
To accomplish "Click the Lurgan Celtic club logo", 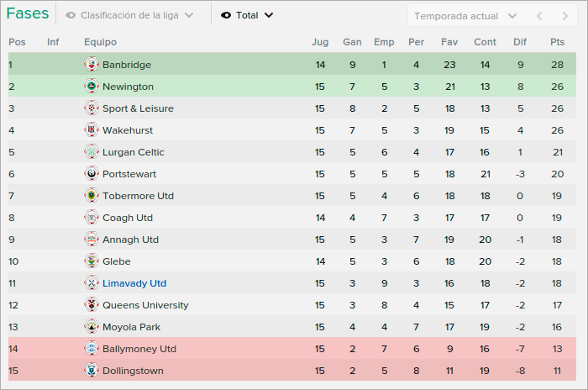I will (91, 151).
